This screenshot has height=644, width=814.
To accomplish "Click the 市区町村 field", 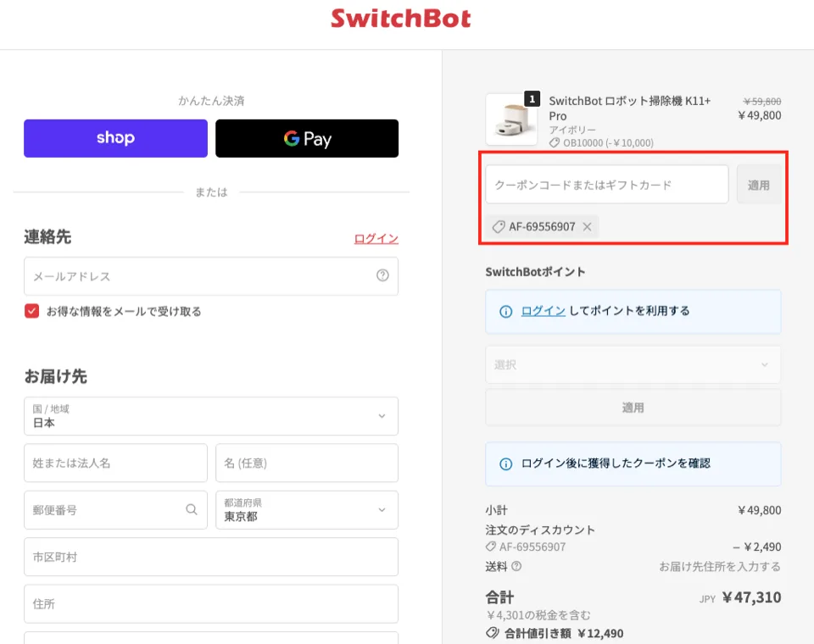I will pyautogui.click(x=211, y=557).
